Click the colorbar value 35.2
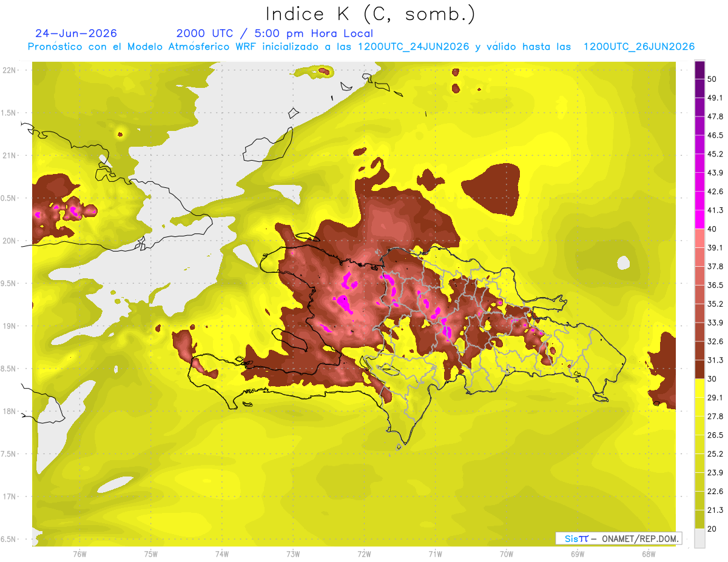 click(x=715, y=304)
